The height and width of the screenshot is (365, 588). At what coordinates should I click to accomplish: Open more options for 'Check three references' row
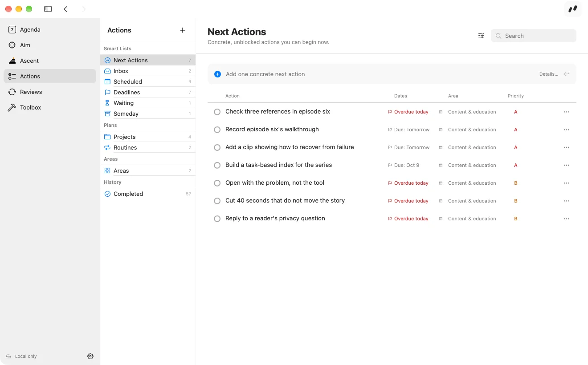[x=566, y=112]
